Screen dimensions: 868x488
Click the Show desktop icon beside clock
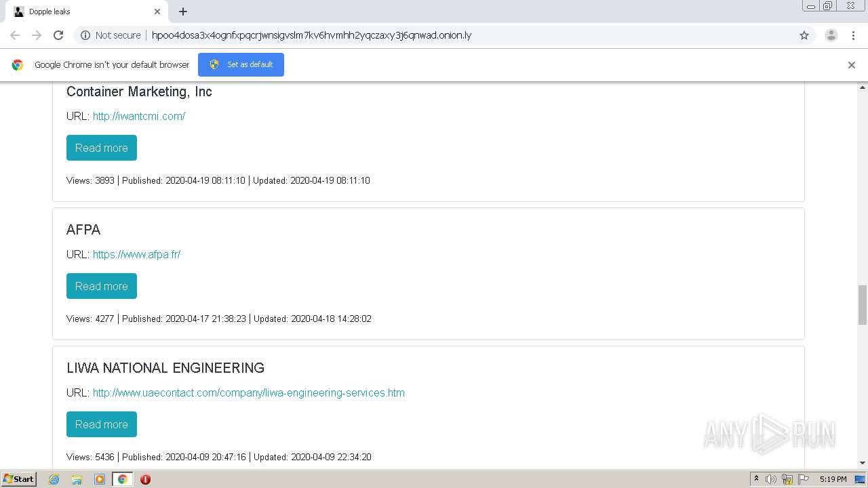(860, 479)
